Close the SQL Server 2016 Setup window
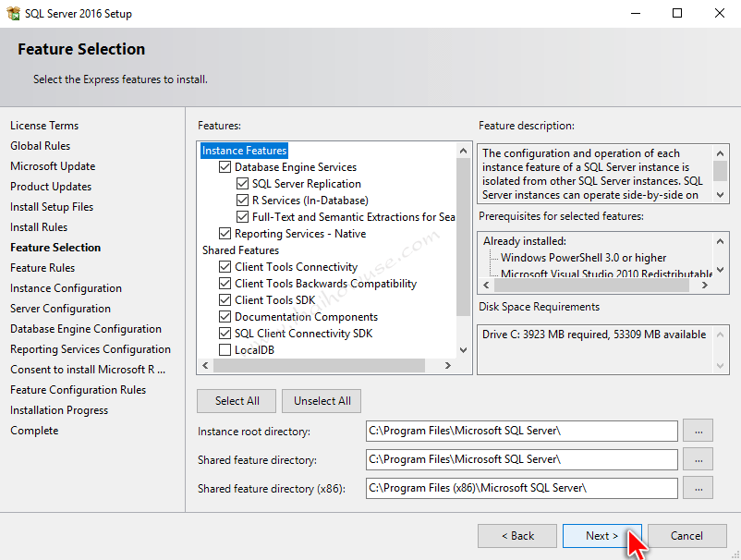Screen dimensions: 741x560 (719, 13)
